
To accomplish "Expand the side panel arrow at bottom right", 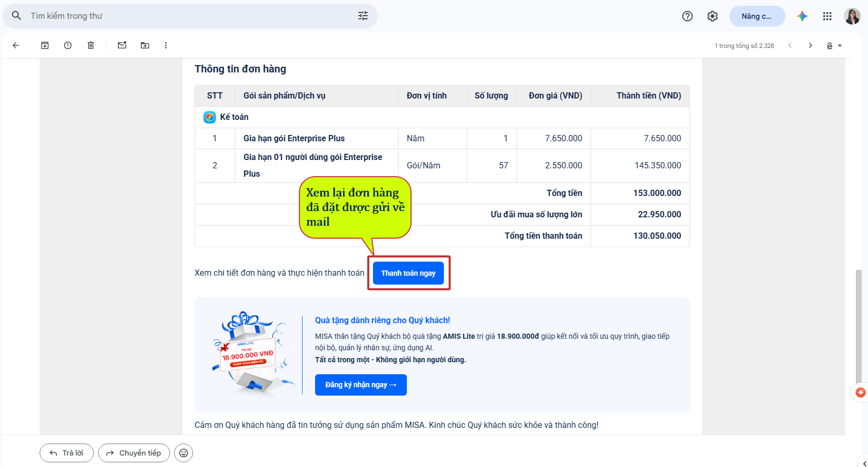I will (864, 463).
